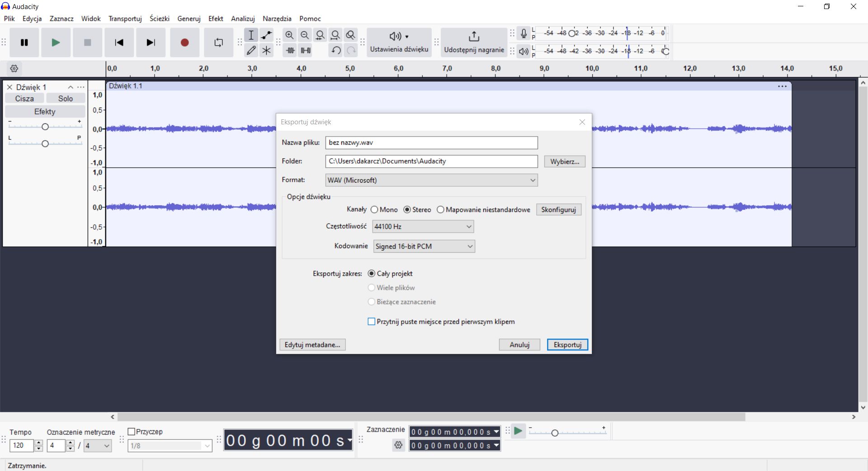Open the Ścieżki menu
This screenshot has width=868, height=471.
click(159, 19)
